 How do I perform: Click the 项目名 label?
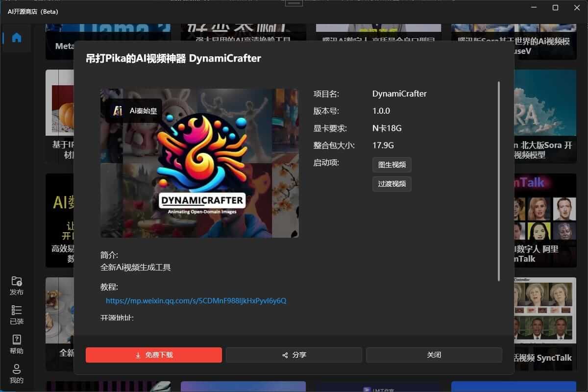coord(326,94)
